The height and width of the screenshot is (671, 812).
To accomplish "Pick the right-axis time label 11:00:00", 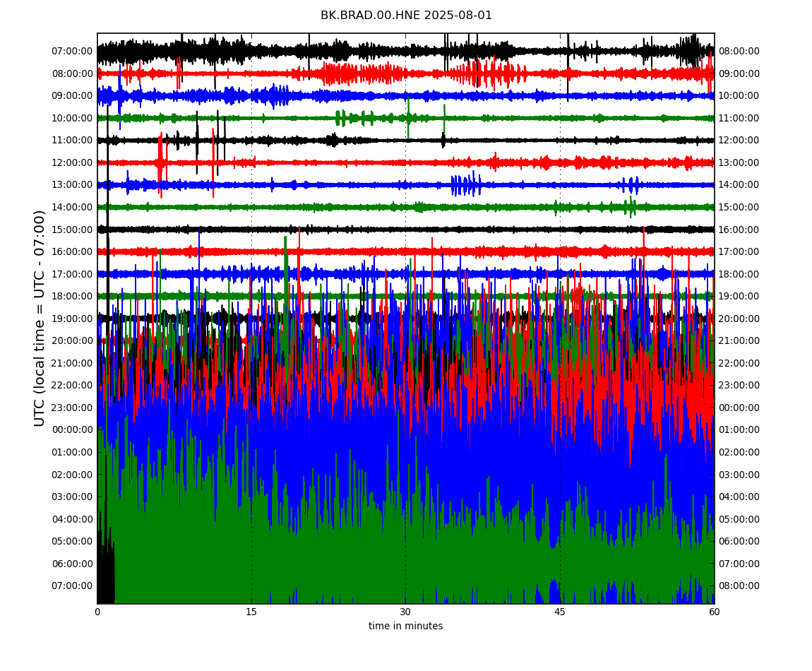I will click(739, 118).
